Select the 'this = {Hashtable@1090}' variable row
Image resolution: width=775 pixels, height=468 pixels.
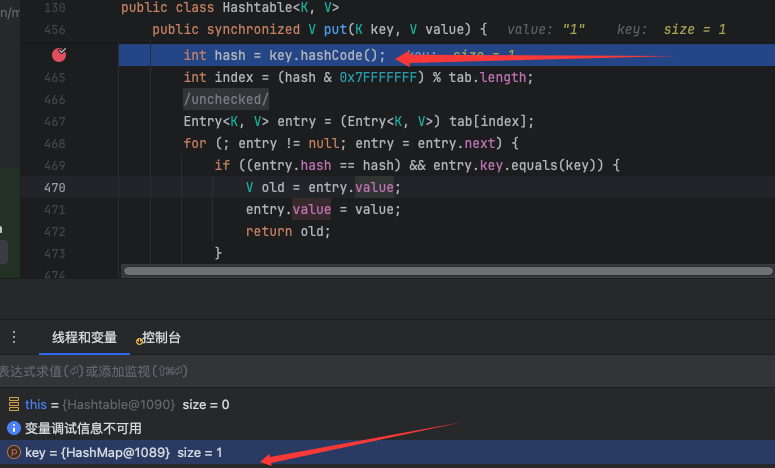[x=388, y=405]
